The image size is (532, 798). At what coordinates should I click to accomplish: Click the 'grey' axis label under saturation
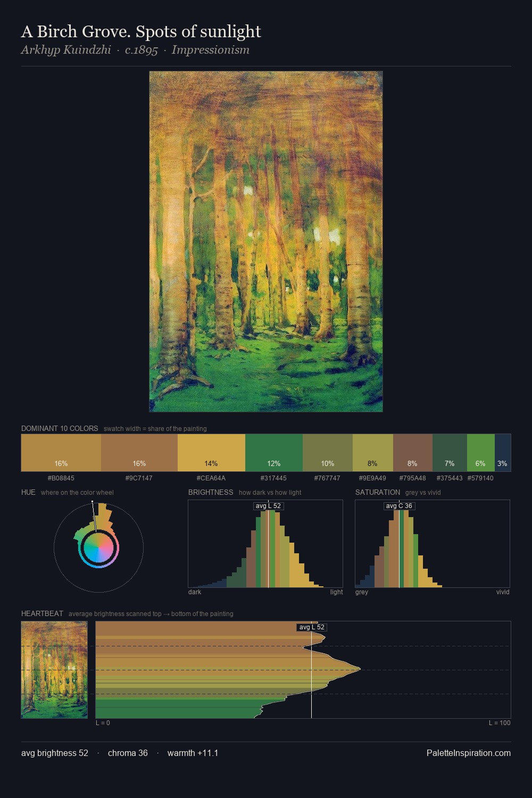click(362, 592)
